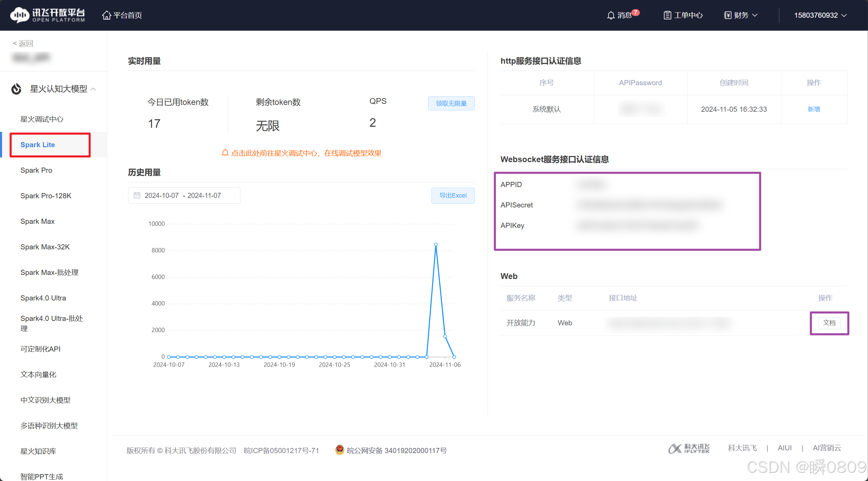The height and width of the screenshot is (481, 868).
Task: Click the chart peak data point
Action: point(436,245)
